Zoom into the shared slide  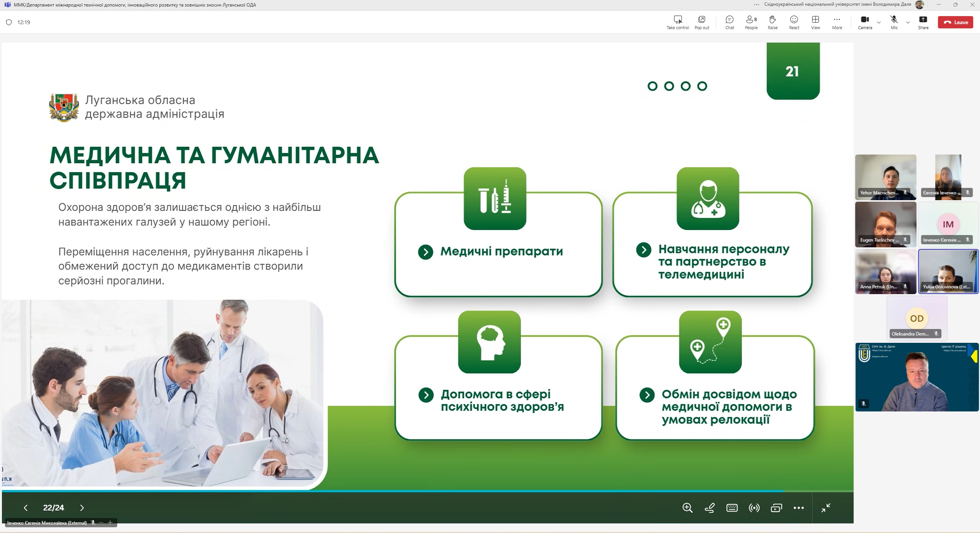click(x=687, y=507)
